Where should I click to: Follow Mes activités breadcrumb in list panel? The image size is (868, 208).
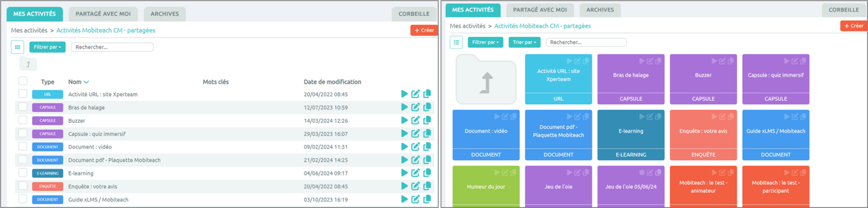(29, 30)
